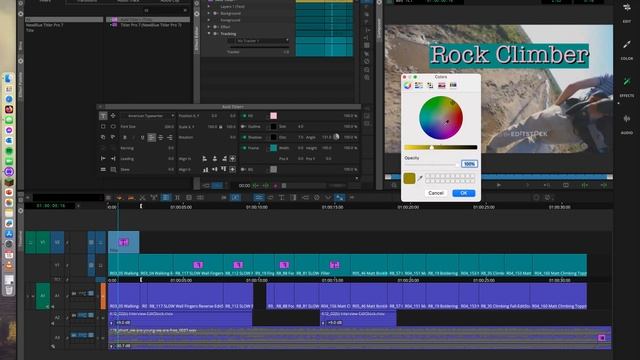
Task: Switch to Color Sliders tab in Colors
Action: point(419,85)
